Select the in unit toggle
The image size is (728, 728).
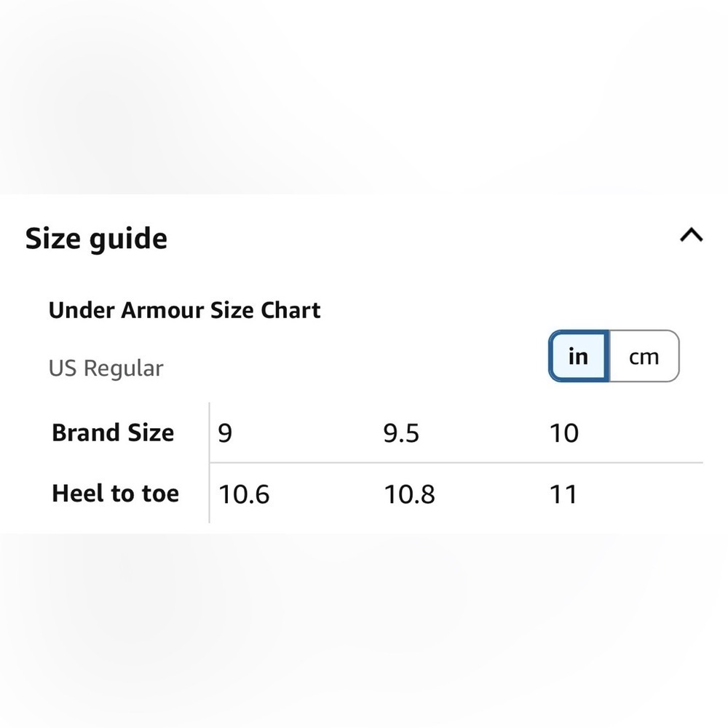[579, 356]
